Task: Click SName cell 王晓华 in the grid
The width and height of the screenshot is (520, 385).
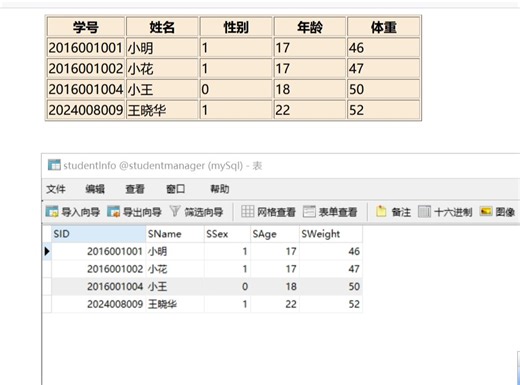Action: [x=175, y=304]
